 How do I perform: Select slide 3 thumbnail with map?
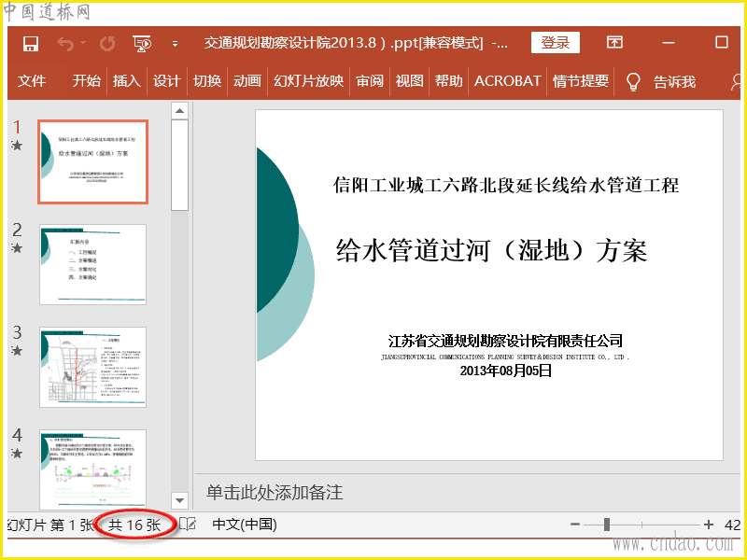[x=92, y=367]
